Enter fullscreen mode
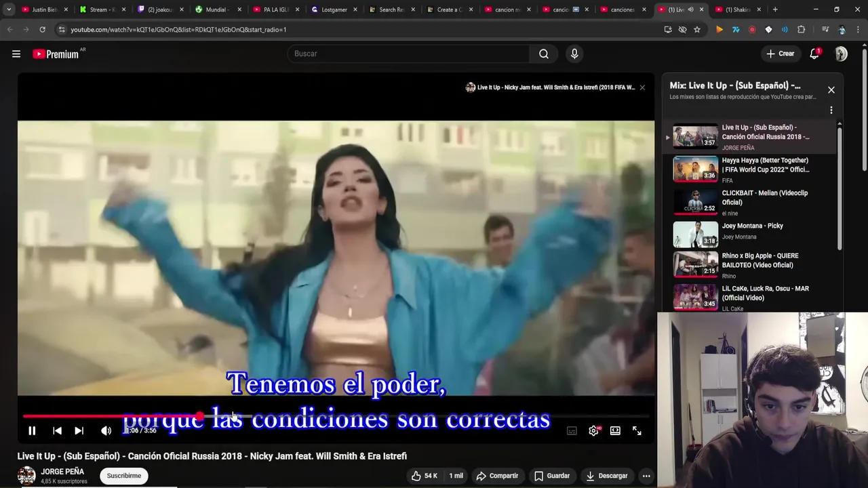This screenshot has width=868, height=488. click(x=637, y=430)
